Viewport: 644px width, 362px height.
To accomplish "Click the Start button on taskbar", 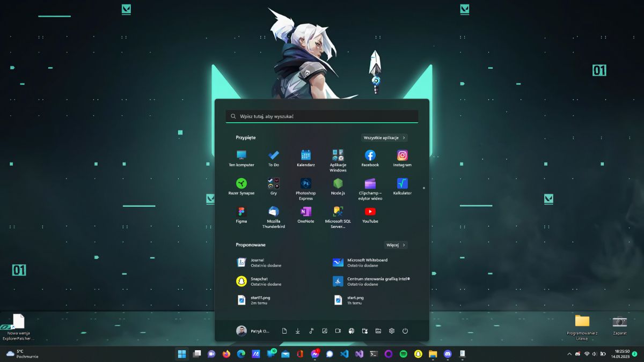I will [182, 354].
